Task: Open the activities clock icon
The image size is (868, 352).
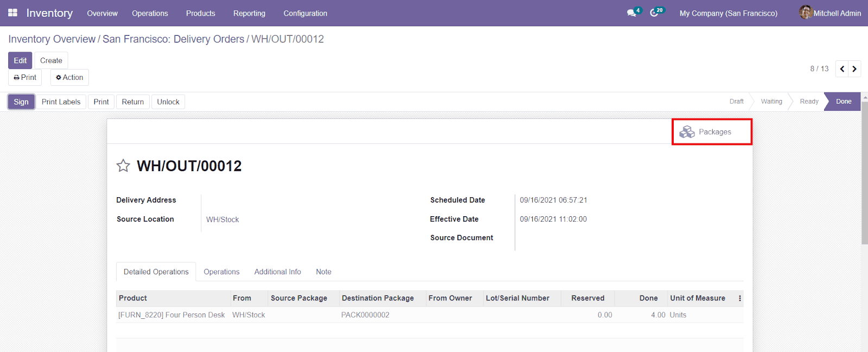Action: [x=655, y=12]
